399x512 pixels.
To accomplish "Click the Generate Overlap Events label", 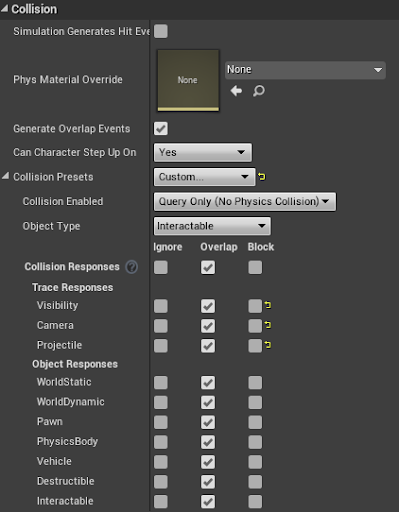I will pyautogui.click(x=72, y=129).
